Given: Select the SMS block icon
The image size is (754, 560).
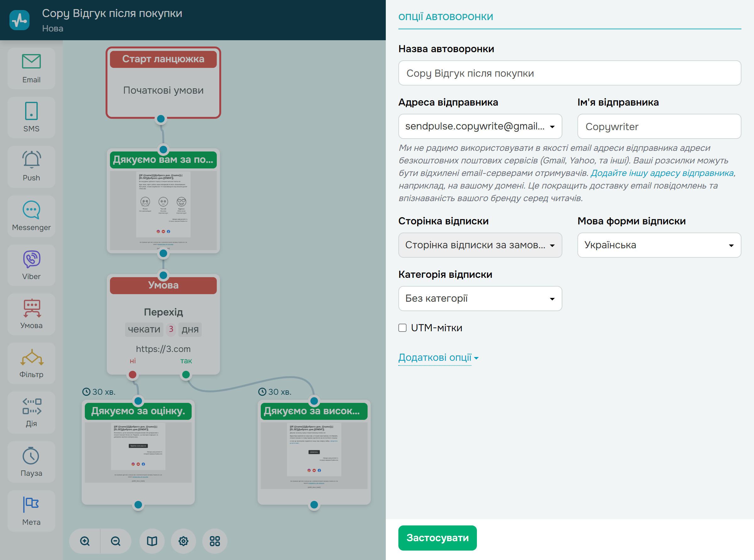Looking at the screenshot, I should [31, 111].
